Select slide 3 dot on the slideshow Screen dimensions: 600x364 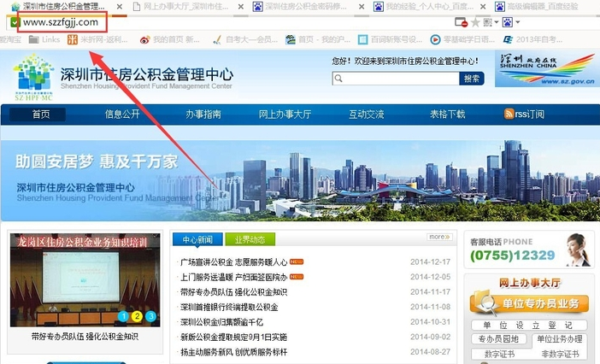tap(150, 316)
